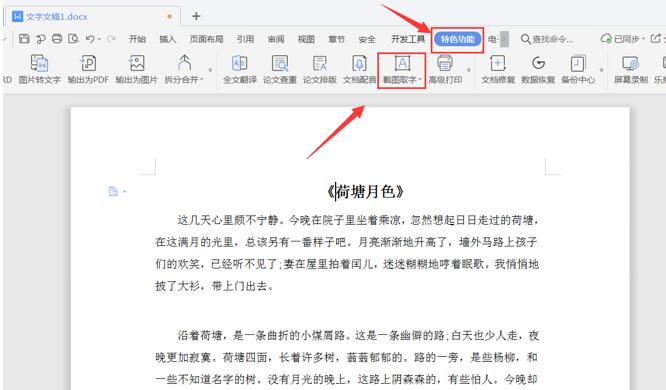Click the line starting 晚更加寂寞

(x=347, y=357)
